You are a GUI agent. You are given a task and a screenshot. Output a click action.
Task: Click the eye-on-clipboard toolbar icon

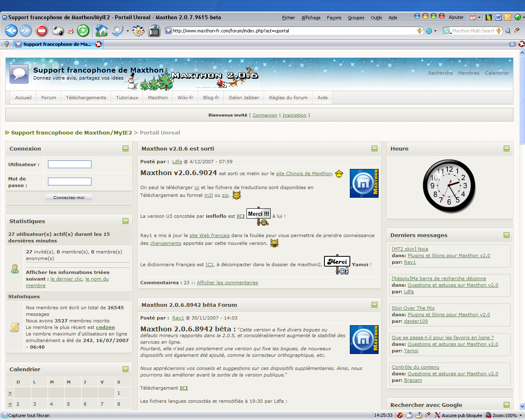155,31
